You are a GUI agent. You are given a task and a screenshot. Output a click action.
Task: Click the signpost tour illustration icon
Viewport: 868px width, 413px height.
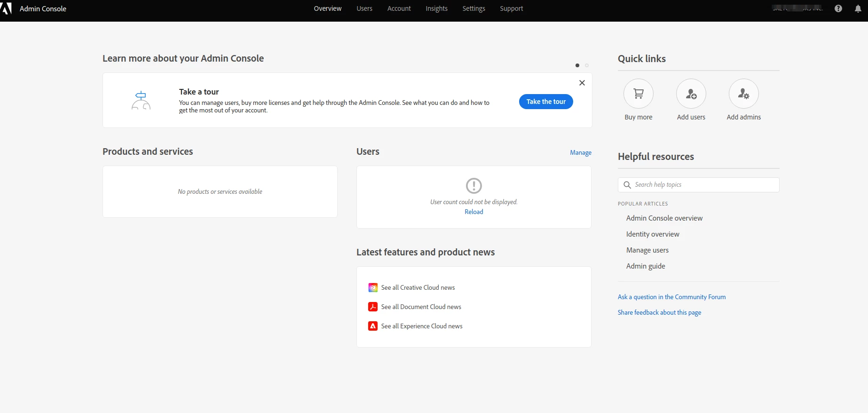pyautogui.click(x=141, y=100)
